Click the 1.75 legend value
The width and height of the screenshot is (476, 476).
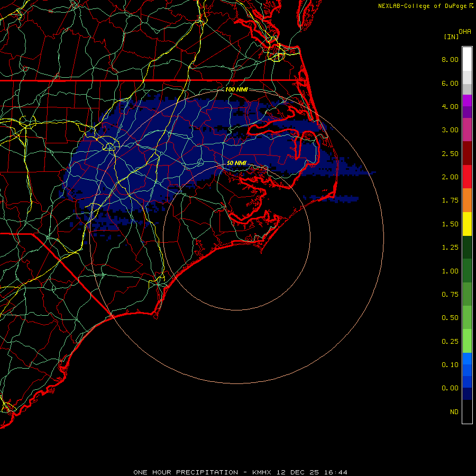(x=450, y=200)
